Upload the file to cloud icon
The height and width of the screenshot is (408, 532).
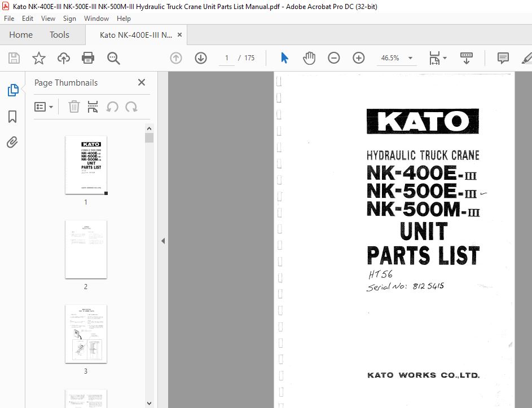click(63, 58)
